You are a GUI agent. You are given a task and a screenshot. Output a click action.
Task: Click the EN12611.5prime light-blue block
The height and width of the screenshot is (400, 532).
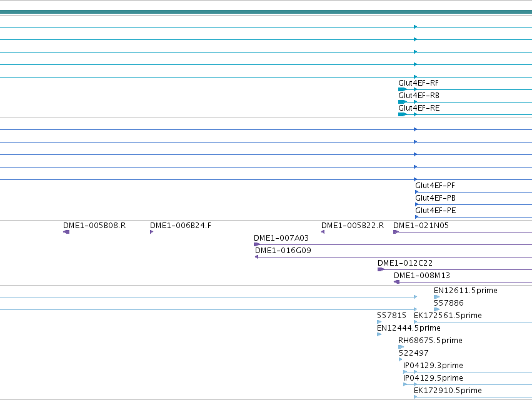pyautogui.click(x=436, y=297)
